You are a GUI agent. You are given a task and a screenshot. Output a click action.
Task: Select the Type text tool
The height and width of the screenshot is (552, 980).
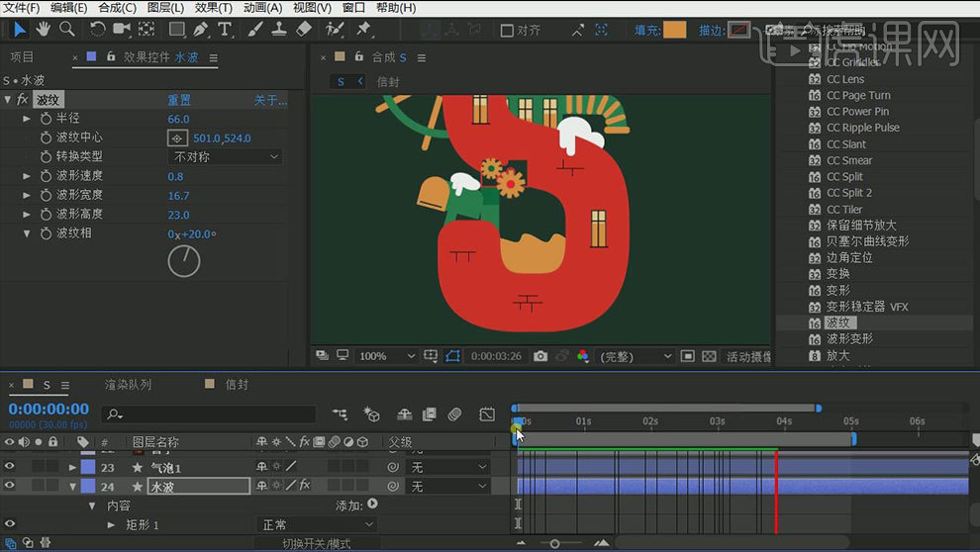coord(225,29)
